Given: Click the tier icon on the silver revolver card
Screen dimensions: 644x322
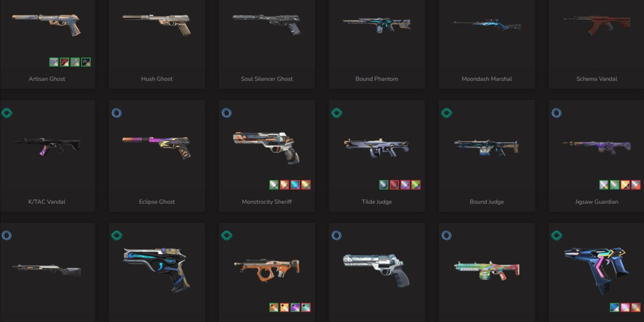Looking at the screenshot, I should 337,235.
